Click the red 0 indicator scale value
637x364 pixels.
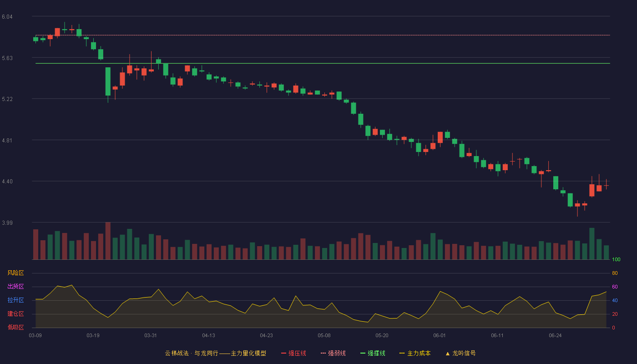point(613,328)
